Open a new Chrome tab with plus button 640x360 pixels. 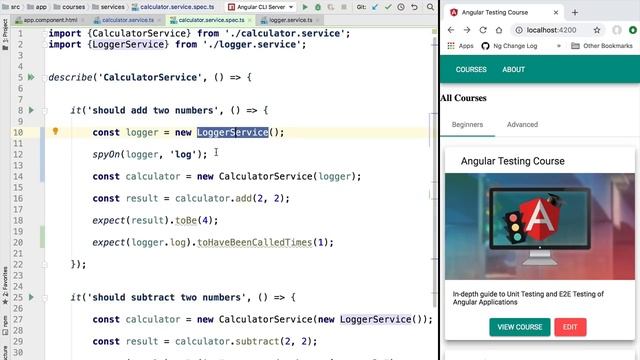575,13
